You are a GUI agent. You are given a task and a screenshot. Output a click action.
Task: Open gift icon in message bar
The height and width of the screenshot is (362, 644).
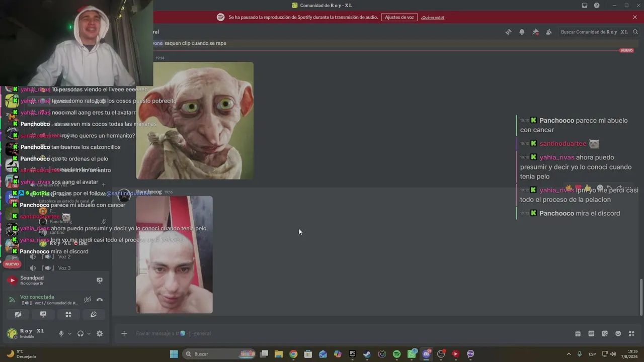click(x=578, y=333)
